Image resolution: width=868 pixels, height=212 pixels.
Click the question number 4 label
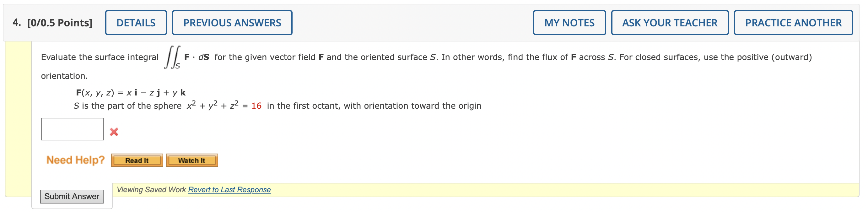[x=15, y=22]
